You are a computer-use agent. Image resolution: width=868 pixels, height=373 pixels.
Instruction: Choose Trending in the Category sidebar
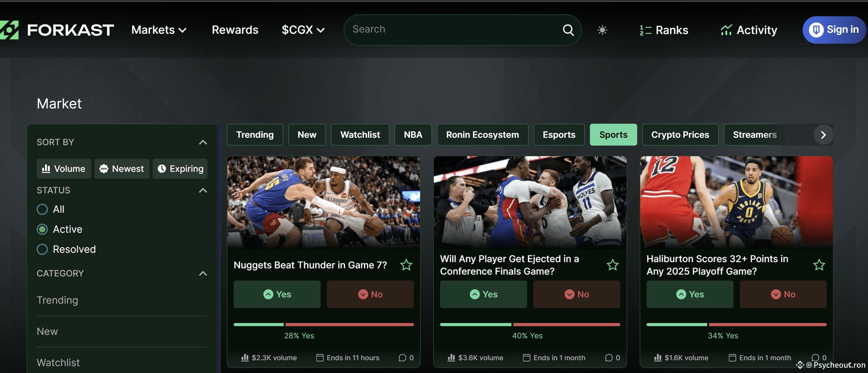tap(57, 300)
